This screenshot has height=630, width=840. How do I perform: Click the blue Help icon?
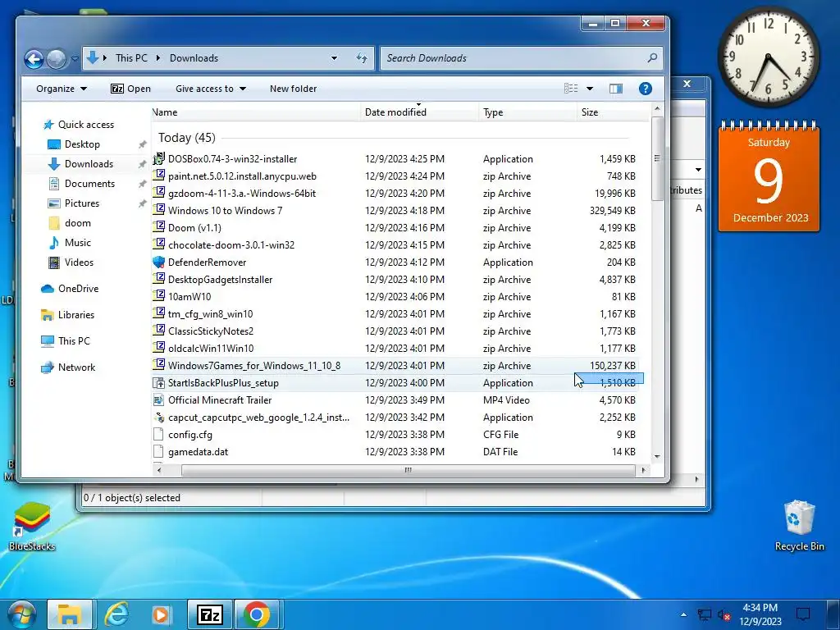point(646,89)
